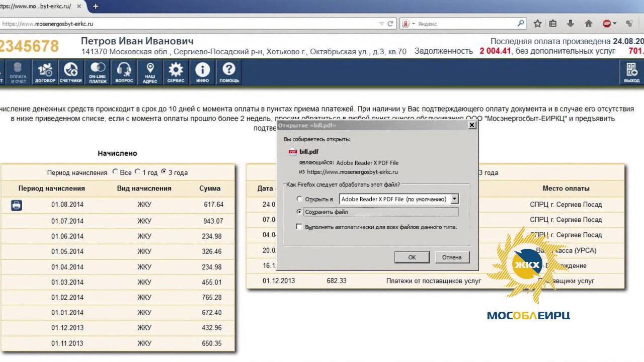Open the Счетчики meters icon

71,72
